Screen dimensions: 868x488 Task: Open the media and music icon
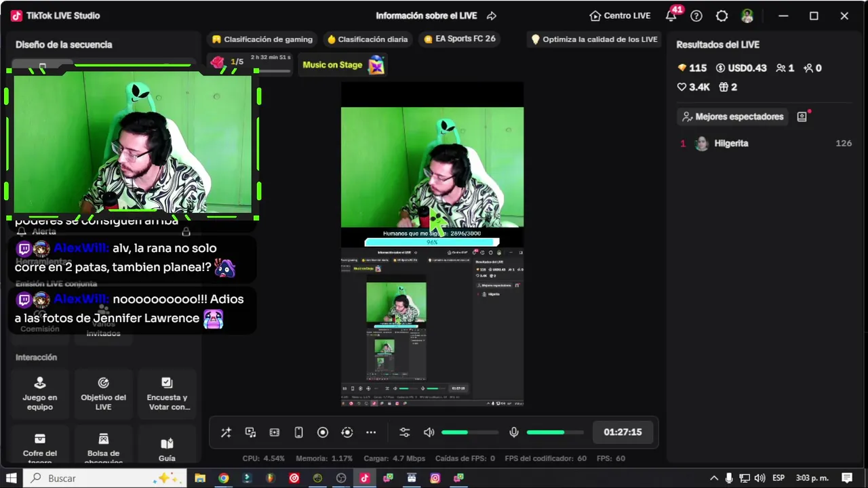[x=250, y=432]
